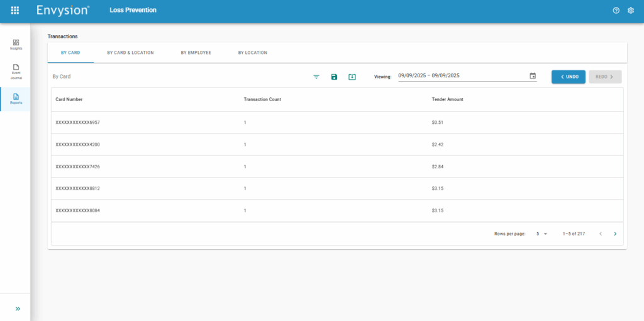Open the By Location tab
This screenshot has height=321, width=644.
pos(252,53)
